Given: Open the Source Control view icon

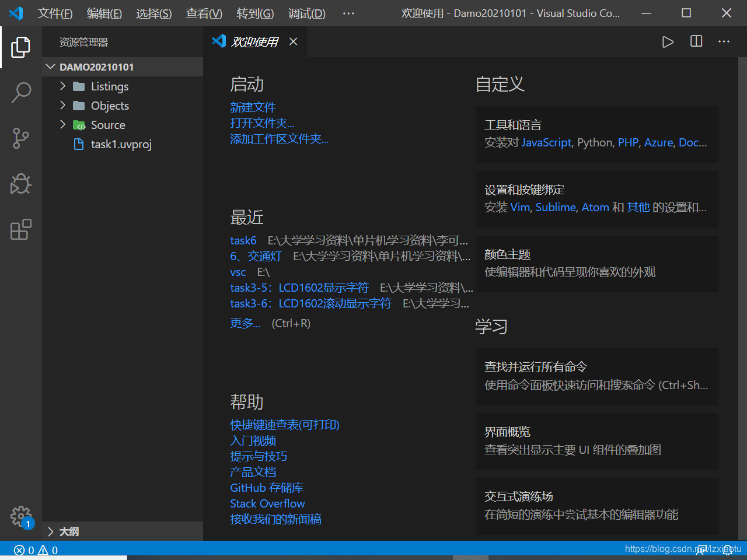Looking at the screenshot, I should pyautogui.click(x=21, y=138).
